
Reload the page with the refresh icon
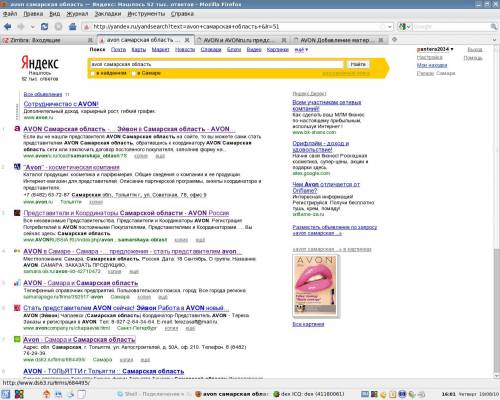tap(44, 27)
